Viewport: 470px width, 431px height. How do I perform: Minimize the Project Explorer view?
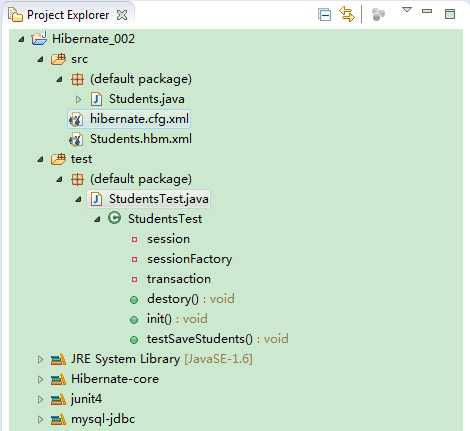(427, 11)
